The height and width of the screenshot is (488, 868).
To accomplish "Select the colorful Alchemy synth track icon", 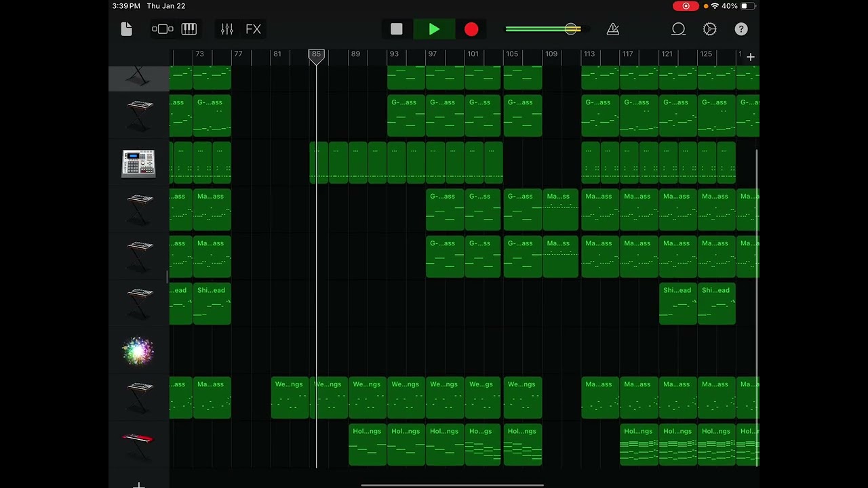I will click(138, 351).
